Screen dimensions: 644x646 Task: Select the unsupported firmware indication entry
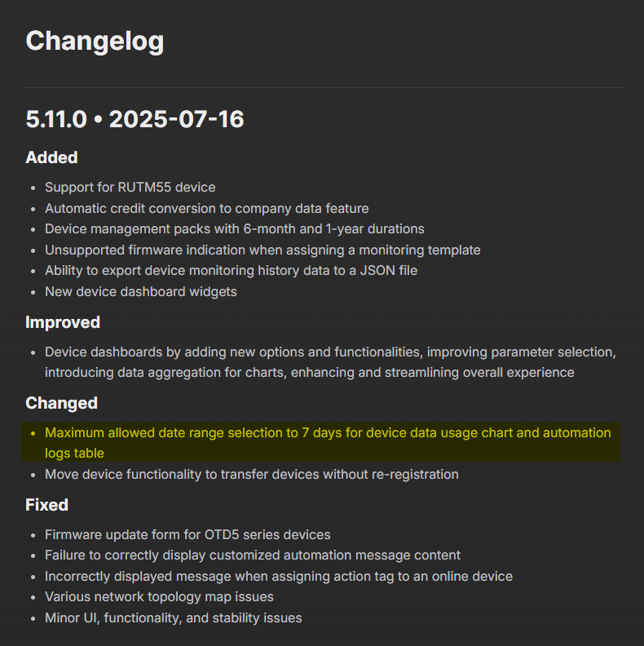pyautogui.click(x=262, y=250)
